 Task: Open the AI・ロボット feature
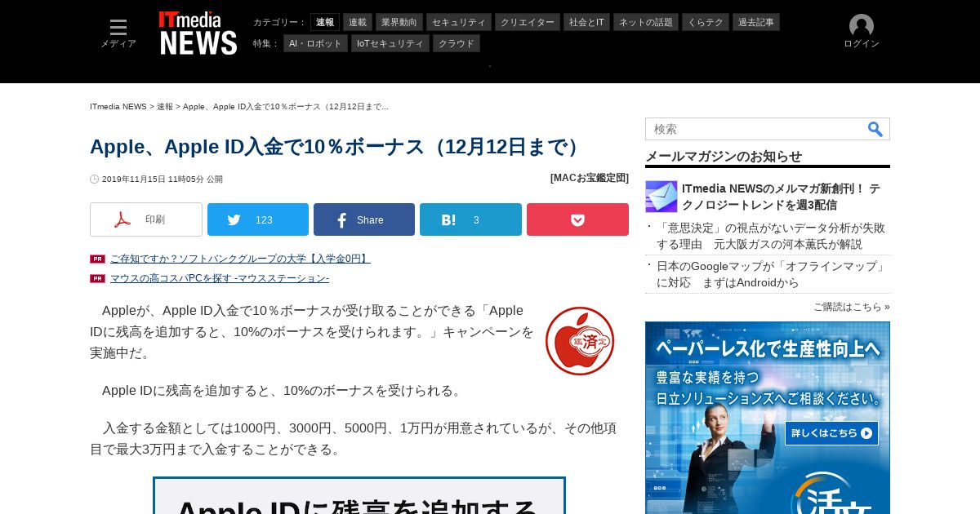315,43
